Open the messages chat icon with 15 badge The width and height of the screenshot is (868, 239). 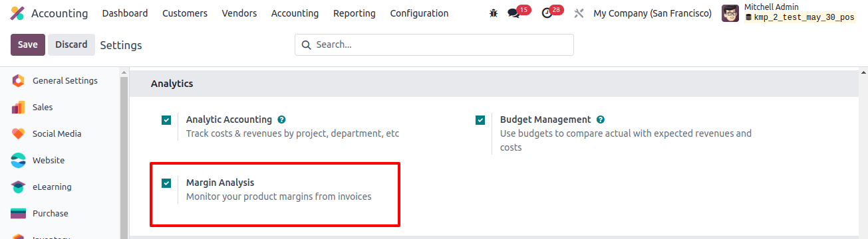tap(513, 13)
